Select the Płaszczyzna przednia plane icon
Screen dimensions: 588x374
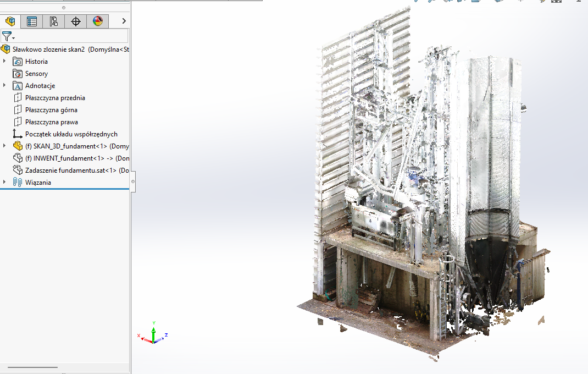pos(18,98)
